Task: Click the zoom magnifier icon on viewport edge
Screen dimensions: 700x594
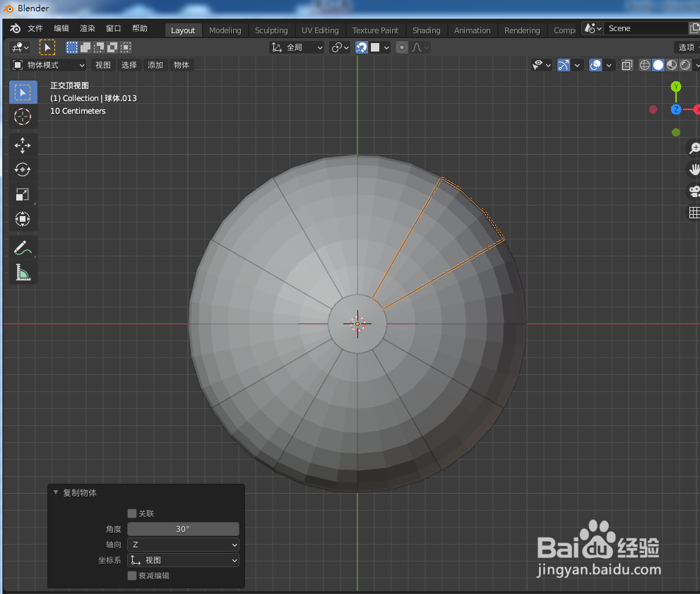Action: coord(694,148)
